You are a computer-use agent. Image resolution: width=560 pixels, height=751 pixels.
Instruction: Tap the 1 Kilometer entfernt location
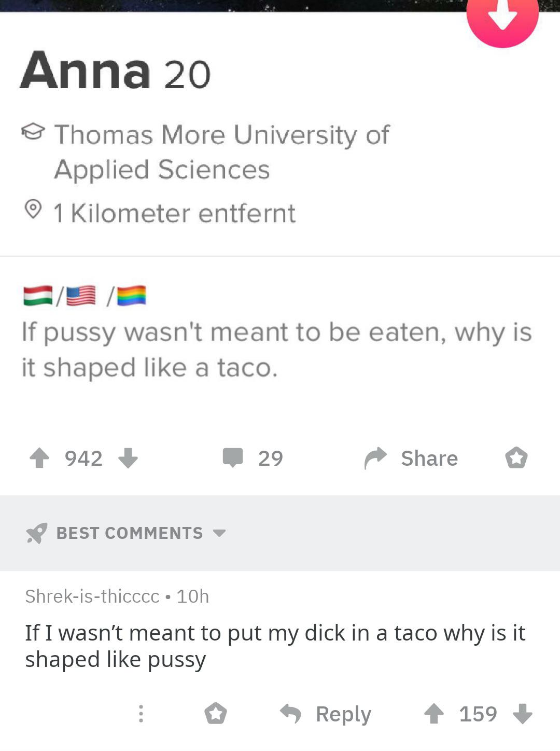coord(174,213)
